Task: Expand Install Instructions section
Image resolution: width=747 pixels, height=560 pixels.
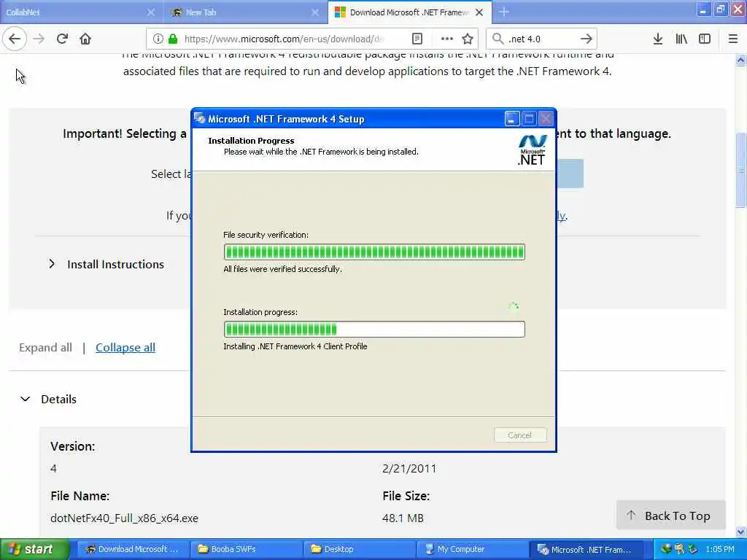Action: pyautogui.click(x=107, y=264)
